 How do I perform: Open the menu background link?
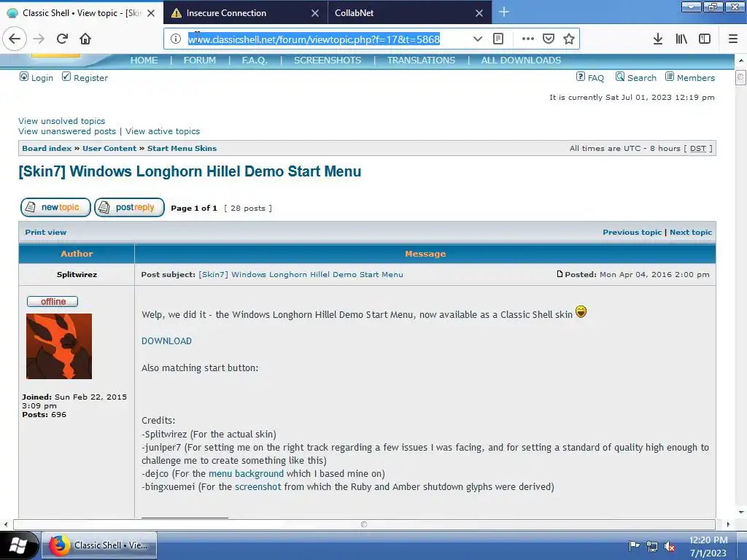click(x=246, y=473)
